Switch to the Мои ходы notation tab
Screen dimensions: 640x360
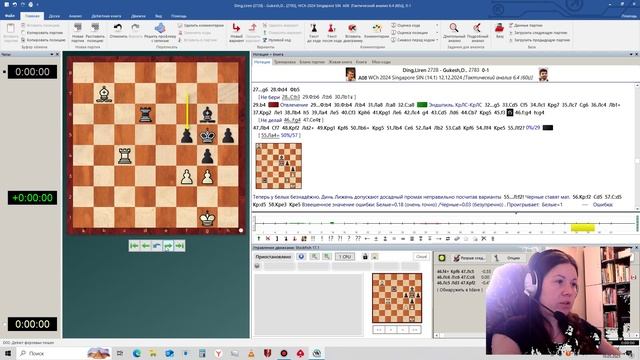[x=381, y=62]
